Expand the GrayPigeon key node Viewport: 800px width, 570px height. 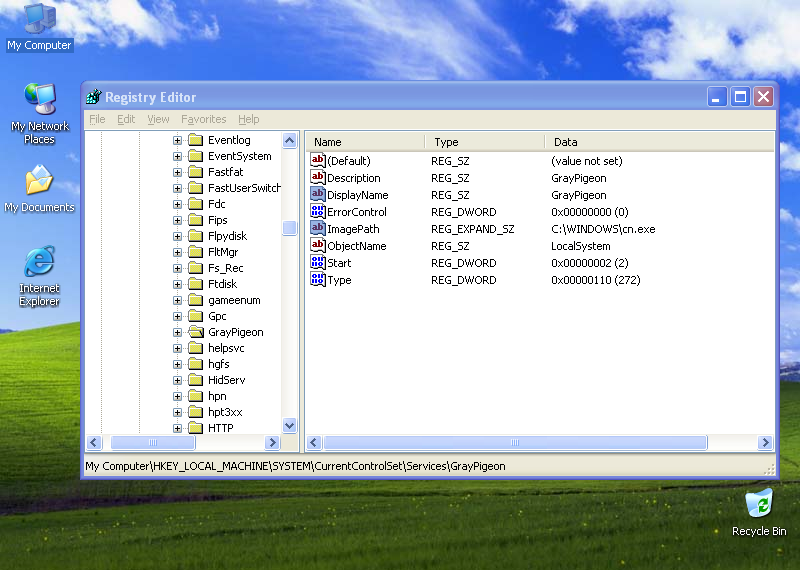pyautogui.click(x=177, y=332)
